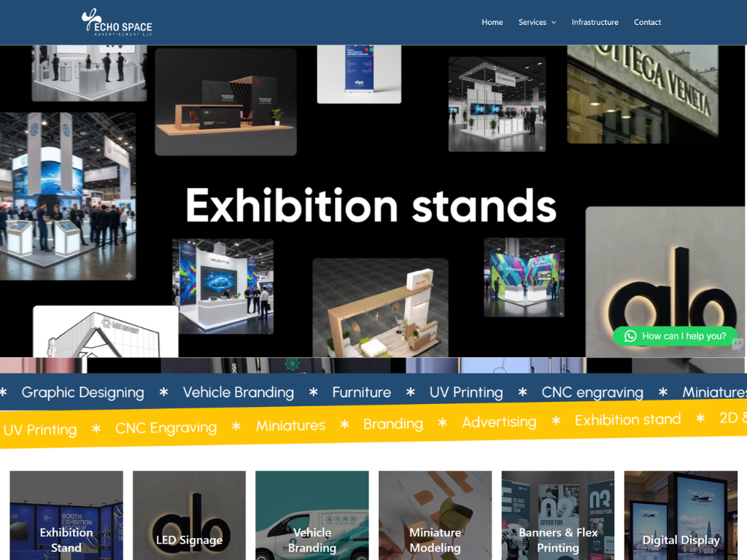The image size is (747, 560).
Task: Go to the Infrastructure page
Action: pos(595,23)
